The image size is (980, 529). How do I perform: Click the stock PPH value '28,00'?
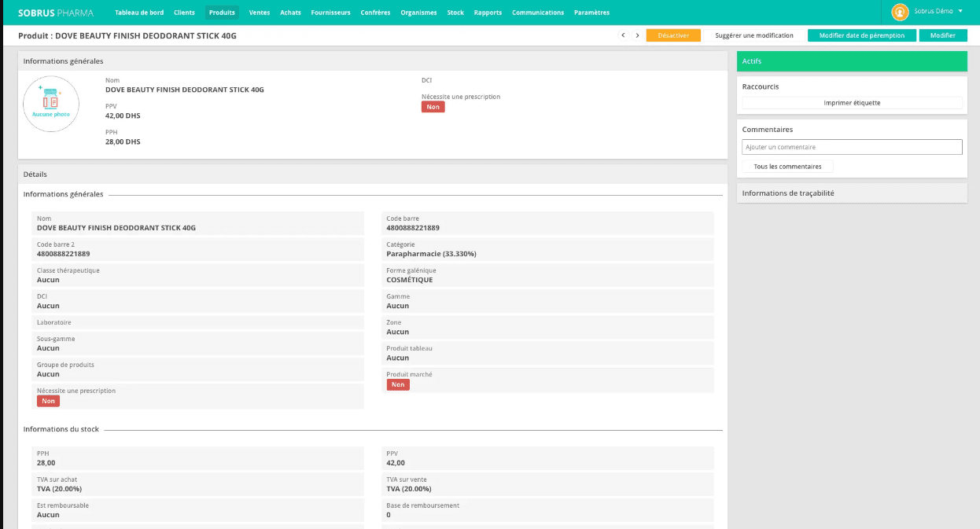click(46, 463)
